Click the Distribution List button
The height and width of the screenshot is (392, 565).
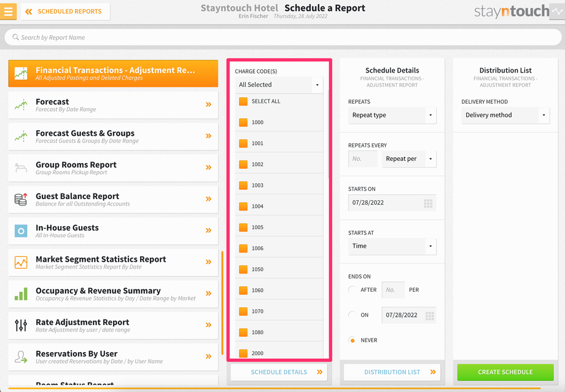[x=392, y=372]
